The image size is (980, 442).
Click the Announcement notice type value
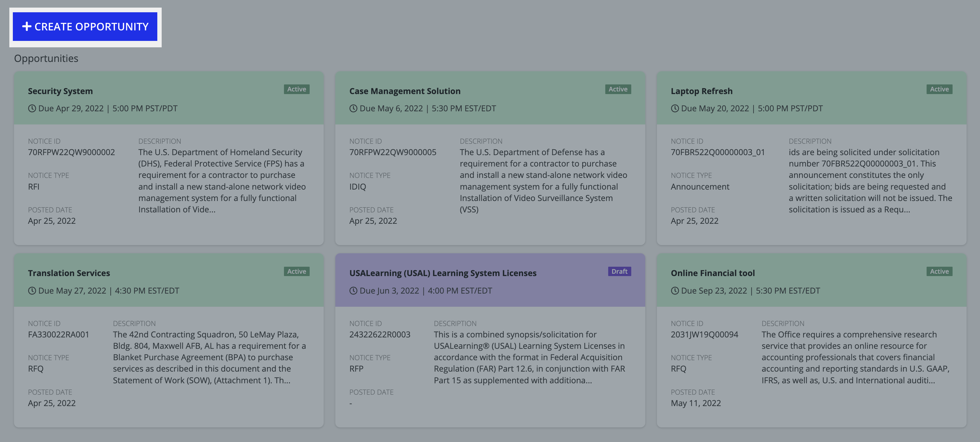point(700,187)
